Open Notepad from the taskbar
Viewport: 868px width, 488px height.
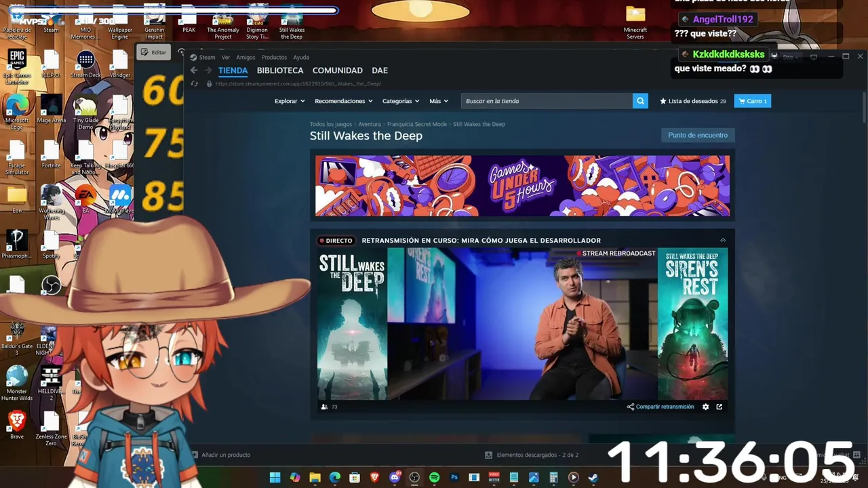tap(514, 477)
